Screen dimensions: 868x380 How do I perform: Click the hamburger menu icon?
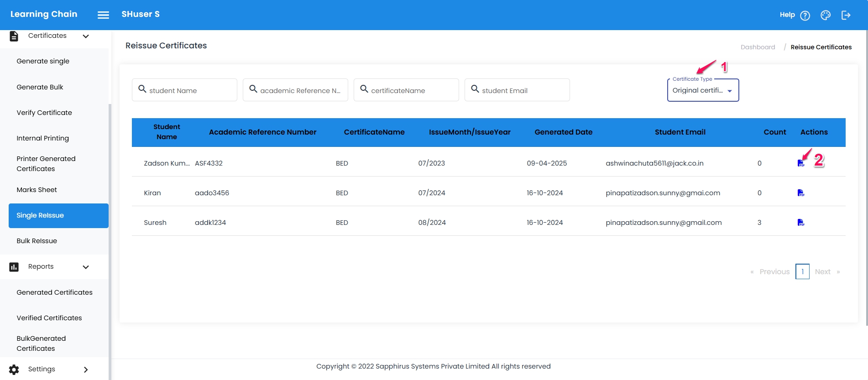coord(103,15)
